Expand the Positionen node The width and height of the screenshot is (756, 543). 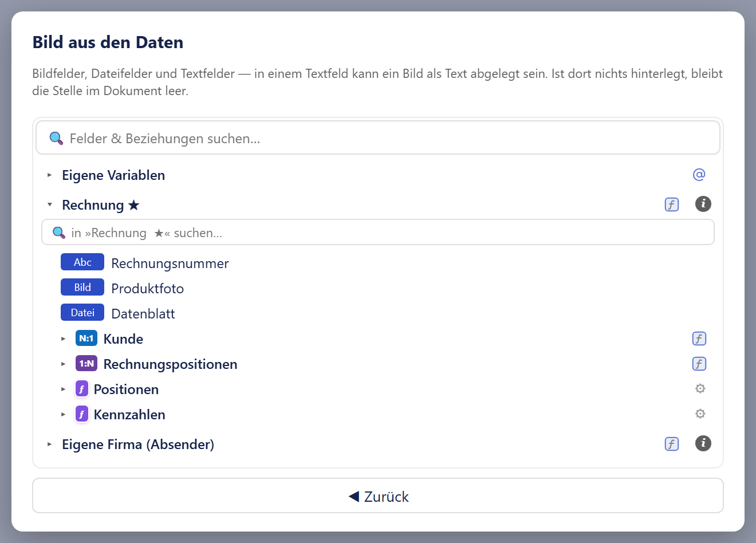pos(64,389)
